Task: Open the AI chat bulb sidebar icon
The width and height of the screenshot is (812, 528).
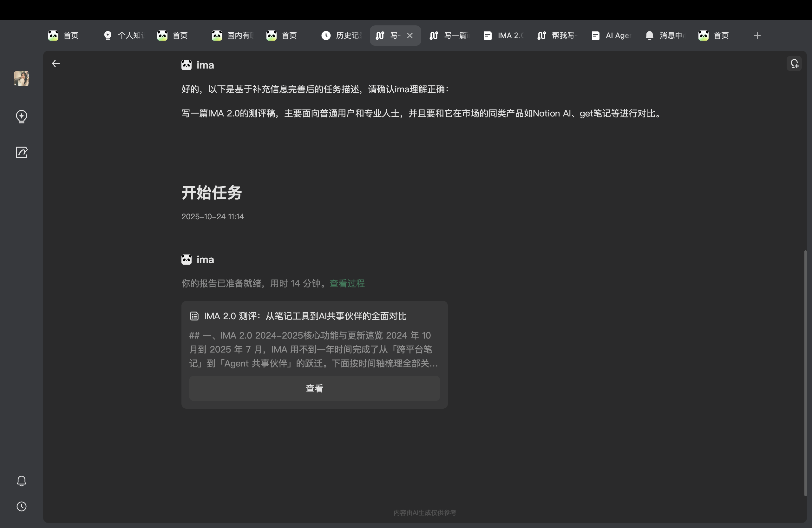Action: coord(22,116)
